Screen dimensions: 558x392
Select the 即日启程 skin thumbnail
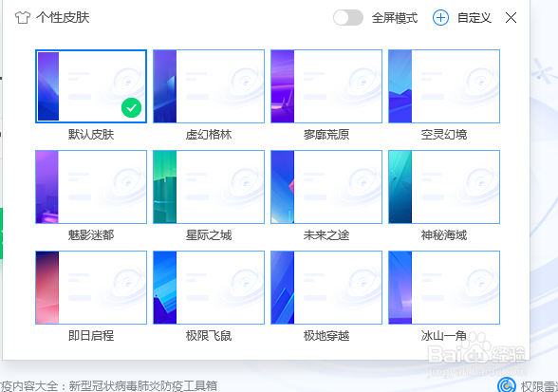click(91, 288)
